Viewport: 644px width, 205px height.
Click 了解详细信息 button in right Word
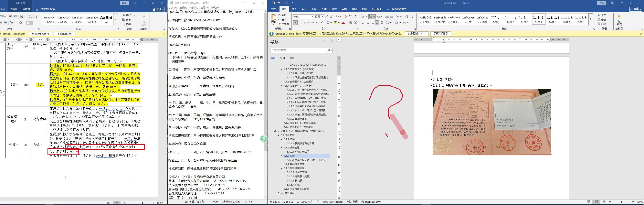[441, 34]
